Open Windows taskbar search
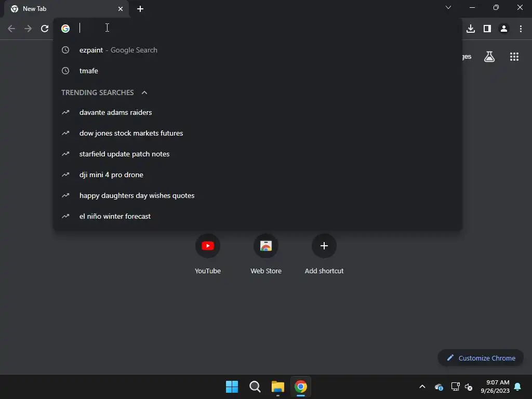Viewport: 532px width, 399px height. click(255, 387)
